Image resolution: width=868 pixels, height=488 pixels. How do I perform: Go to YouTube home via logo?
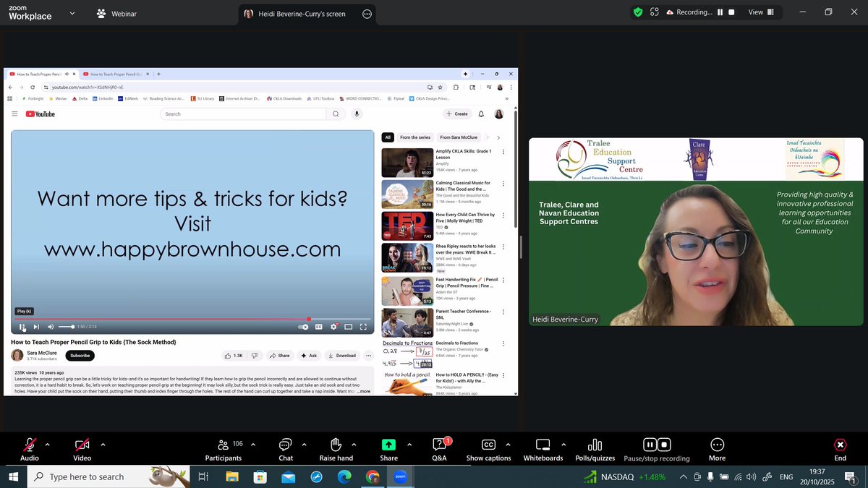(41, 114)
